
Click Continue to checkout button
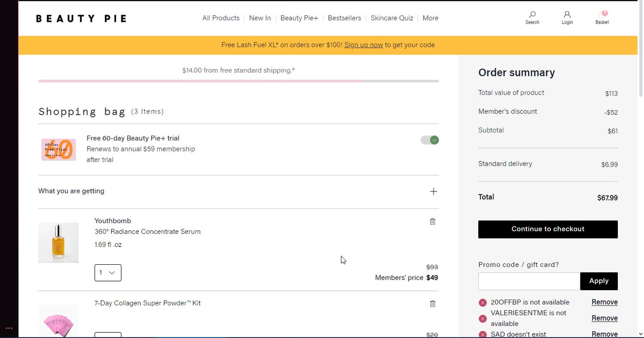(548, 229)
